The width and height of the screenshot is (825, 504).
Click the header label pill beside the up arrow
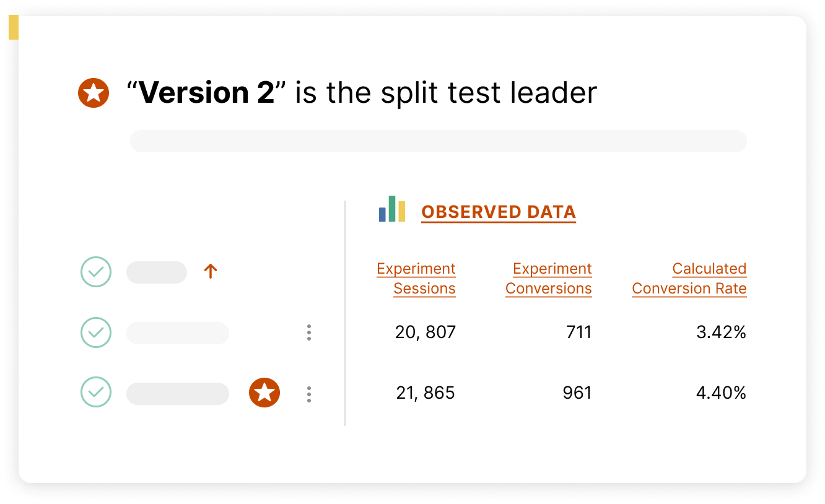[x=157, y=272]
